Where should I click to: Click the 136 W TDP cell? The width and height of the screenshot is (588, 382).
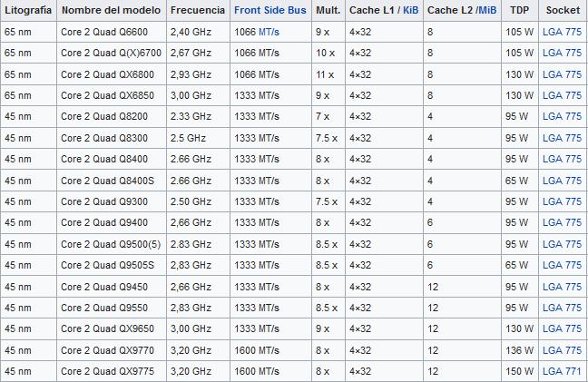[x=520, y=350]
